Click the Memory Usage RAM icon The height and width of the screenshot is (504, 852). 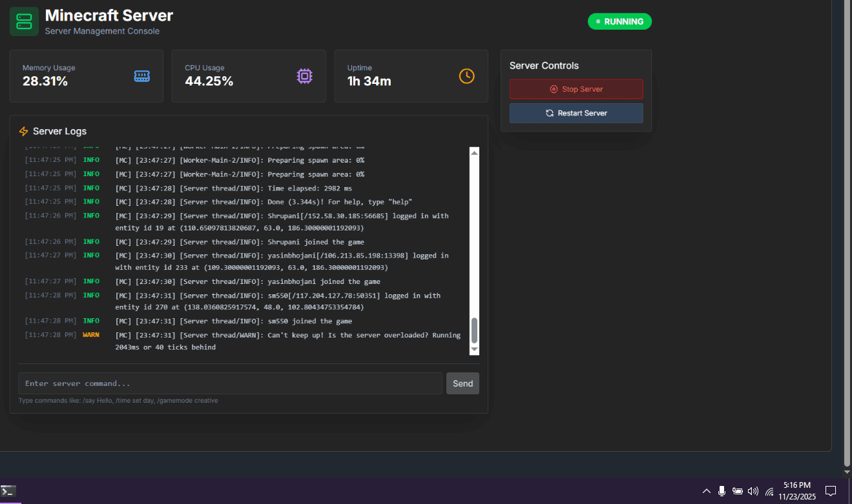pos(141,76)
